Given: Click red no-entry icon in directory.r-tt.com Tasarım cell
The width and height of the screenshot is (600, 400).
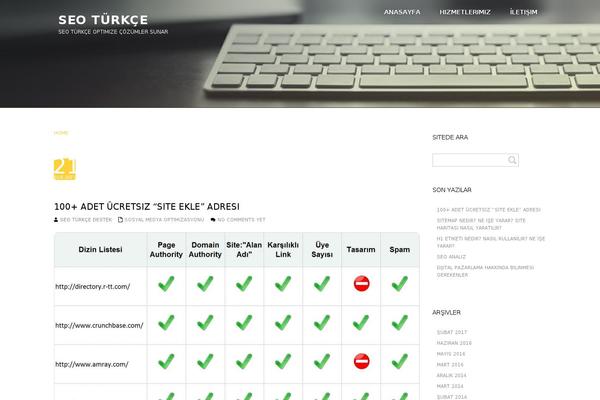Looking at the screenshot, I should [x=362, y=284].
